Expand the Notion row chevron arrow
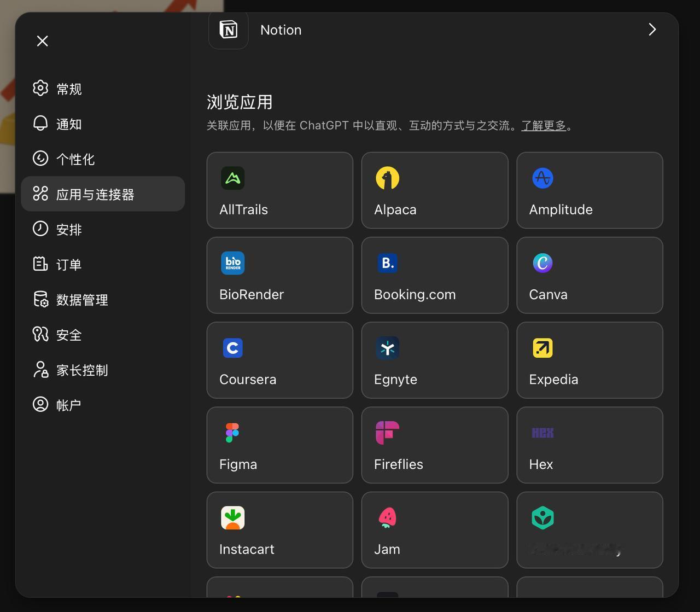700x612 pixels. (652, 30)
